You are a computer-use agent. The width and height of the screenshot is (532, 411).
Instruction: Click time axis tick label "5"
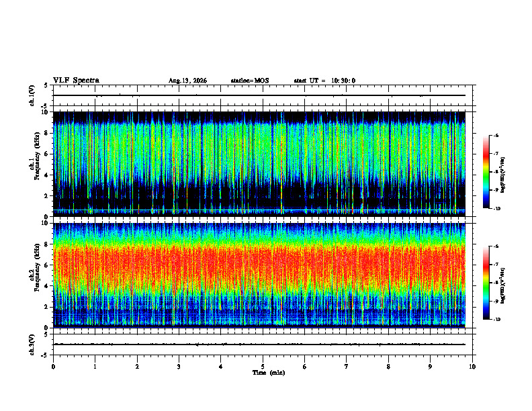263,367
